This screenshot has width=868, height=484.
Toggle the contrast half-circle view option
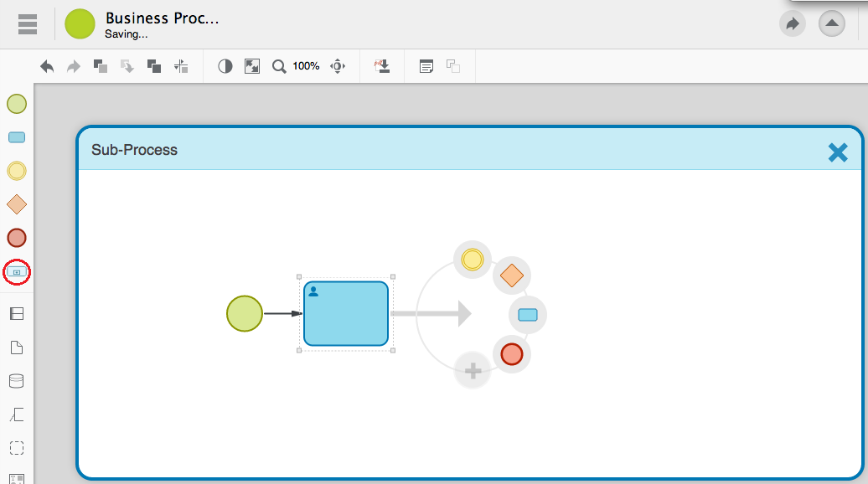point(225,66)
